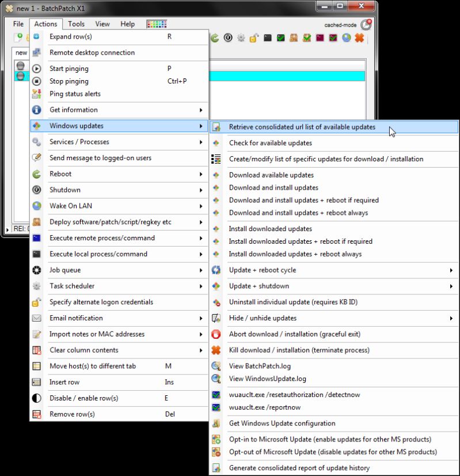Expand the Get information submenu arrow
The width and height of the screenshot is (460, 476).
coord(201,110)
